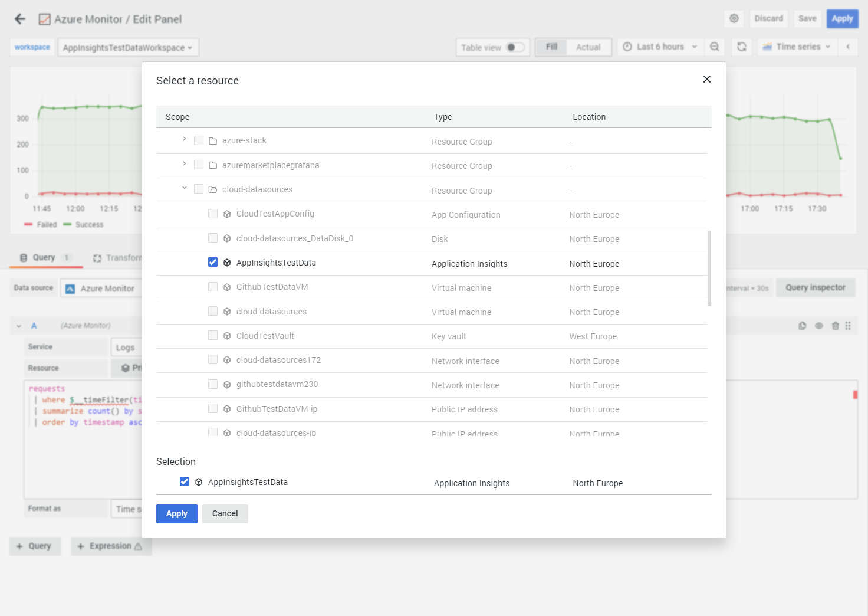
Task: Click the zoom out magnifier icon
Action: point(715,47)
